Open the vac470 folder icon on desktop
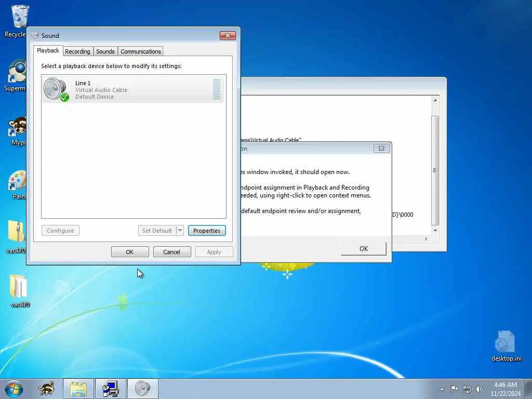532x399 pixels. [19, 291]
